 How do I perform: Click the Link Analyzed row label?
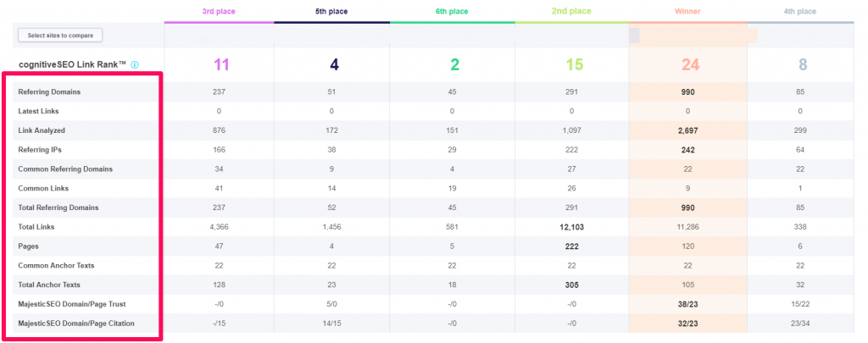[43, 130]
